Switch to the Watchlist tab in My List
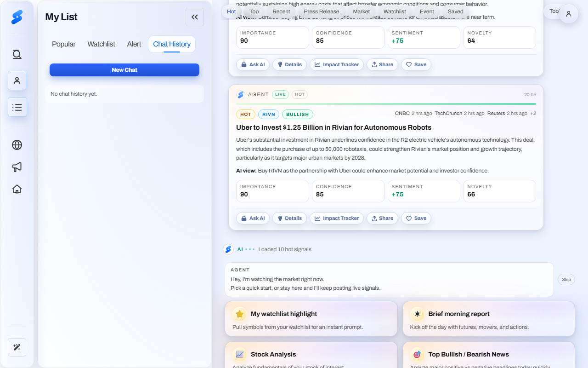588x368 pixels. [101, 44]
